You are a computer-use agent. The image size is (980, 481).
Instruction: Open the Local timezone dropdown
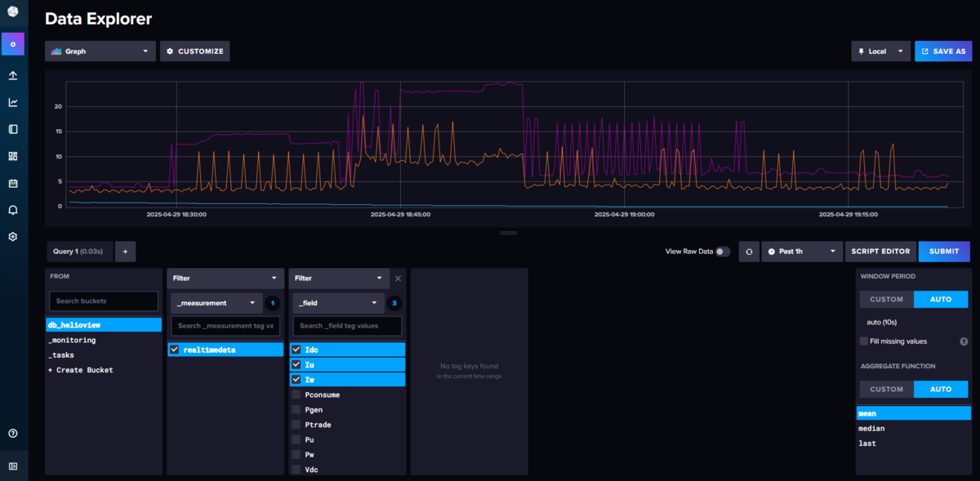pos(880,51)
